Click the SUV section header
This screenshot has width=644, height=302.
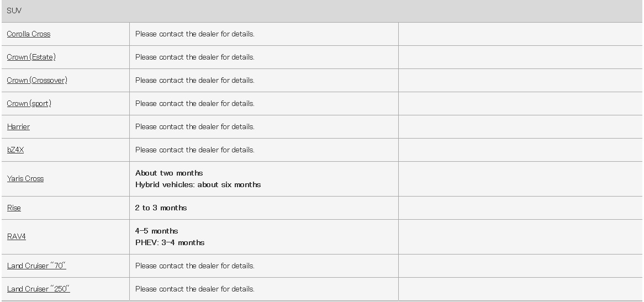(14, 11)
